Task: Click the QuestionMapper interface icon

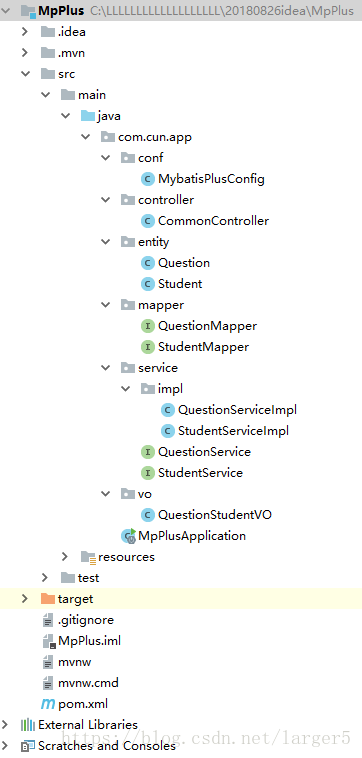Action: point(147,326)
